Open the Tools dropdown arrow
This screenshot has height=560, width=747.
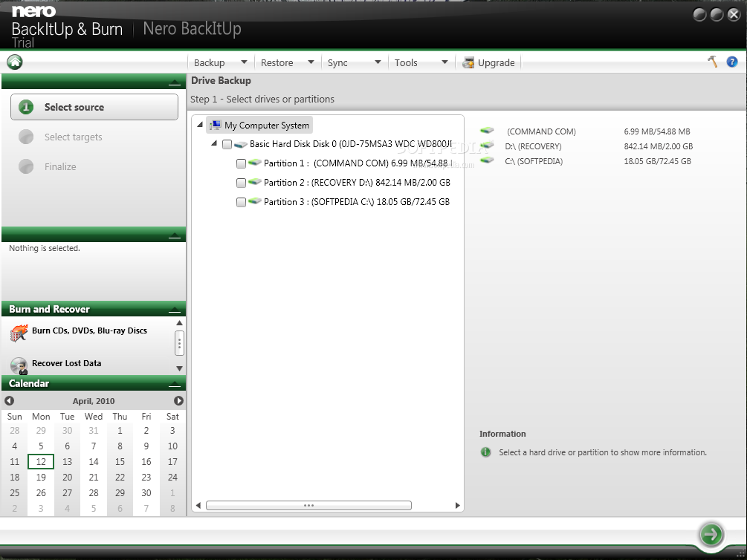(445, 62)
